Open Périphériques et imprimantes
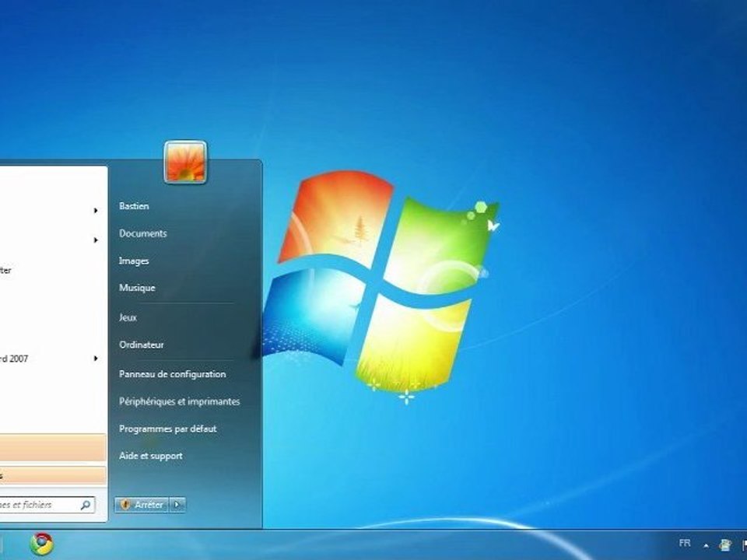The image size is (747, 560). click(x=179, y=401)
